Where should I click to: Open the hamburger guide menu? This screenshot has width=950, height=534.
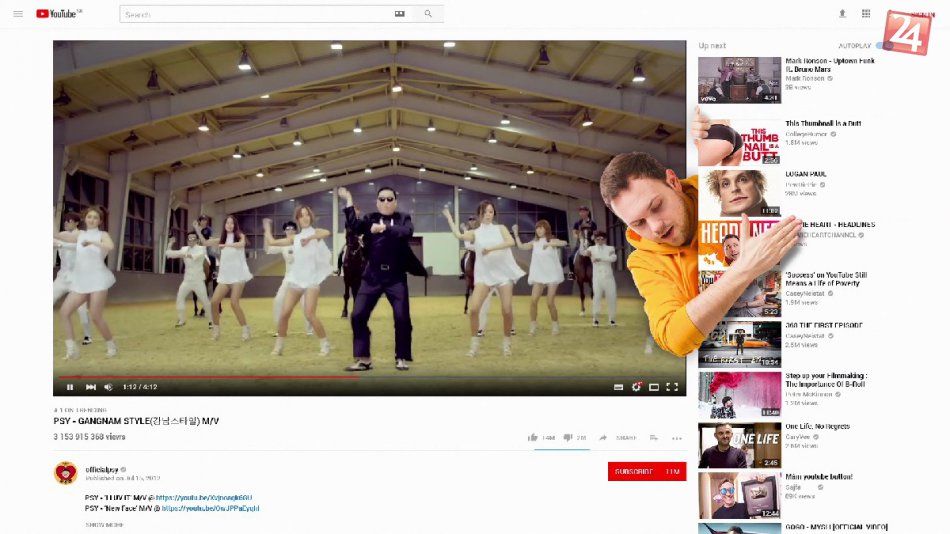pos(18,14)
